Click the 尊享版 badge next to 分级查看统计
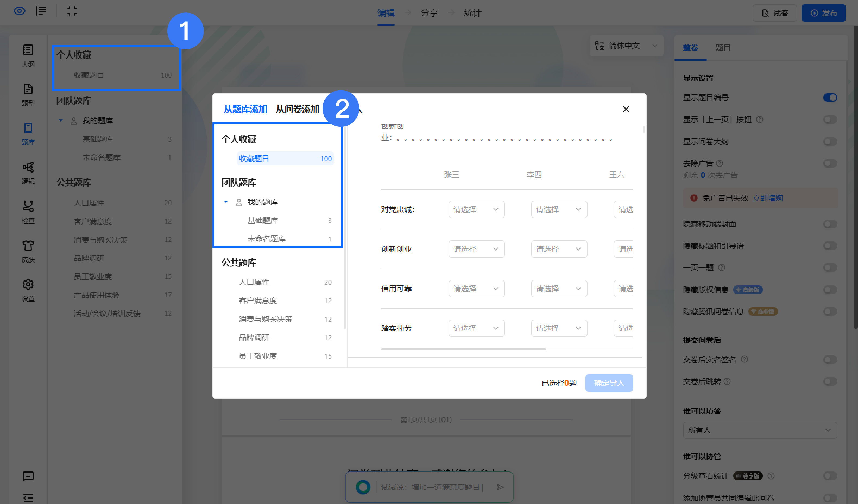Viewport: 858px width, 504px height. 748,476
